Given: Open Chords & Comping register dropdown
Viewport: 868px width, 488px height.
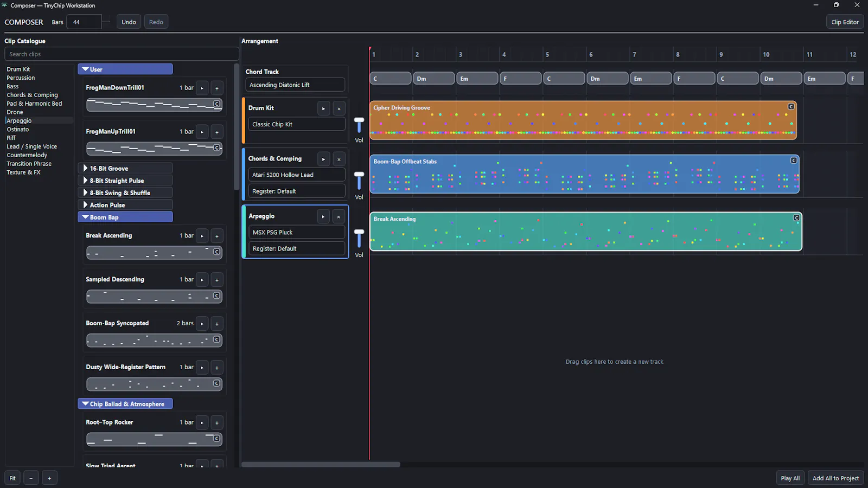Looking at the screenshot, I should pos(297,191).
